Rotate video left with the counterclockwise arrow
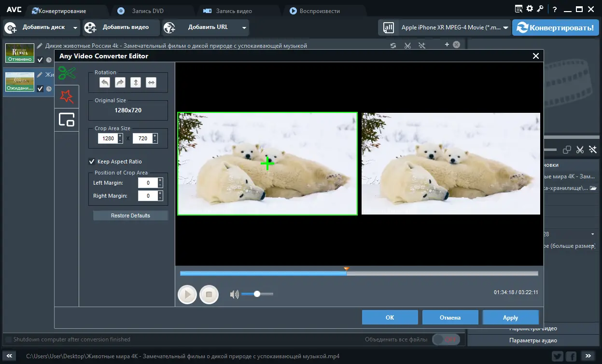This screenshot has width=602, height=364. tap(105, 83)
